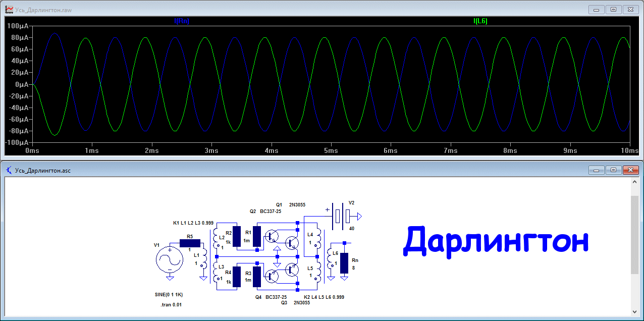
Task: Select the L1 inductor coil
Action: [x=204, y=259]
